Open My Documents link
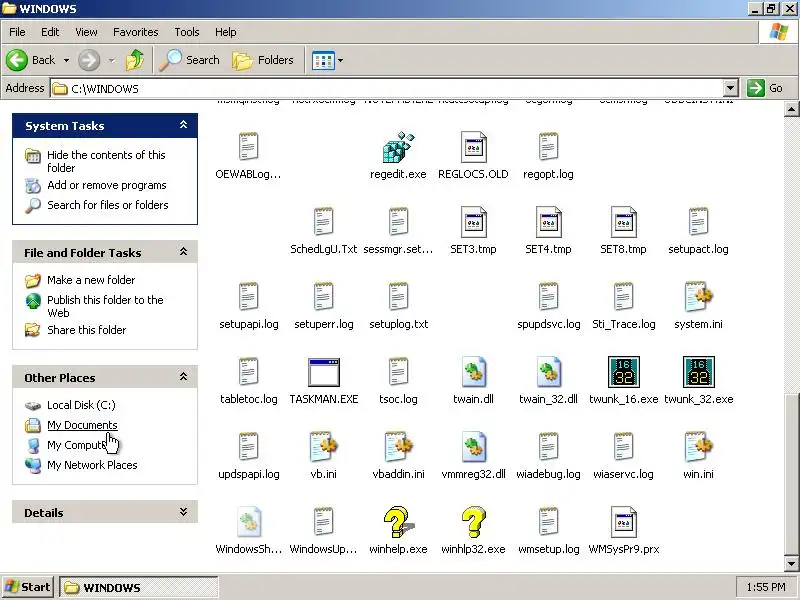Image resolution: width=800 pixels, height=600 pixels. [82, 425]
